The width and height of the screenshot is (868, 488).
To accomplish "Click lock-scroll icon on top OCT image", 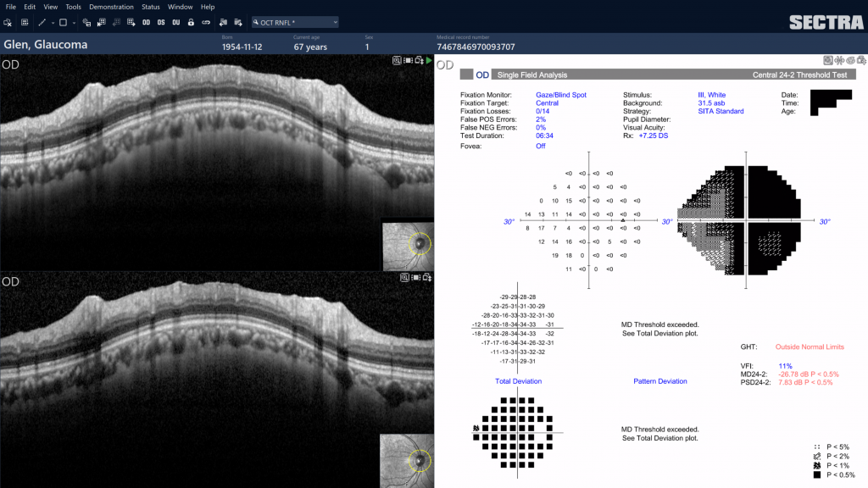I will coord(419,60).
